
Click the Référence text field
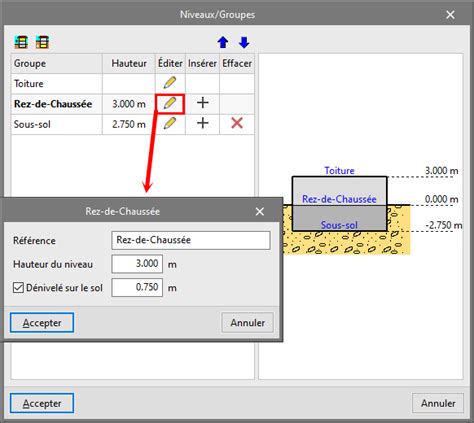(x=191, y=240)
